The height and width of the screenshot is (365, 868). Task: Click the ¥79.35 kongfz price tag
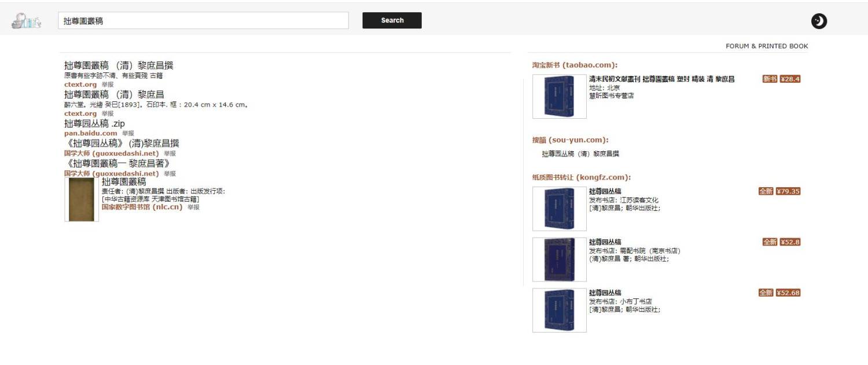pyautogui.click(x=788, y=191)
